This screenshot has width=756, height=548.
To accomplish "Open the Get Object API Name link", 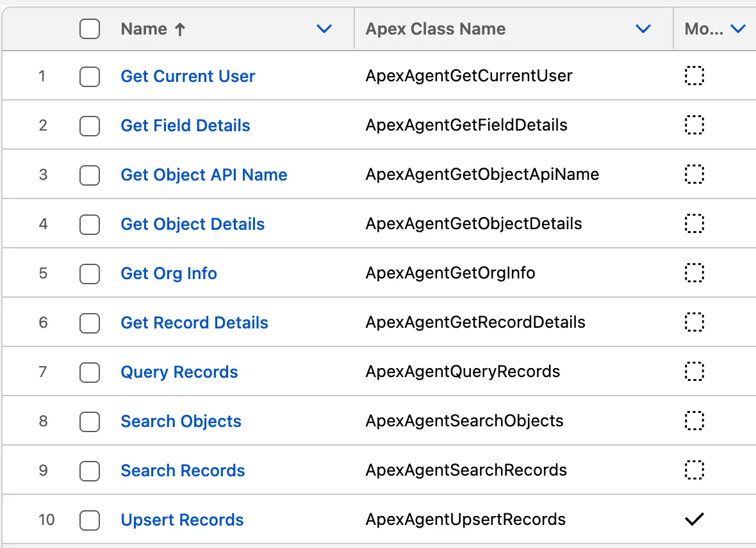I will click(x=204, y=175).
